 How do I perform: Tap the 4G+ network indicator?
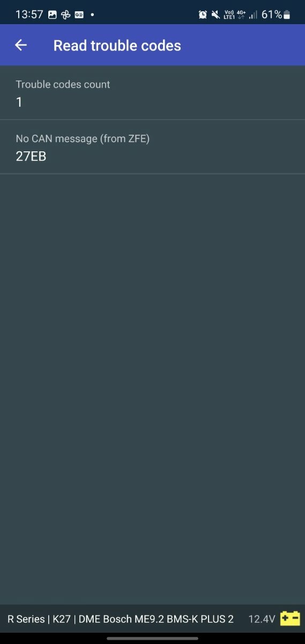click(241, 14)
